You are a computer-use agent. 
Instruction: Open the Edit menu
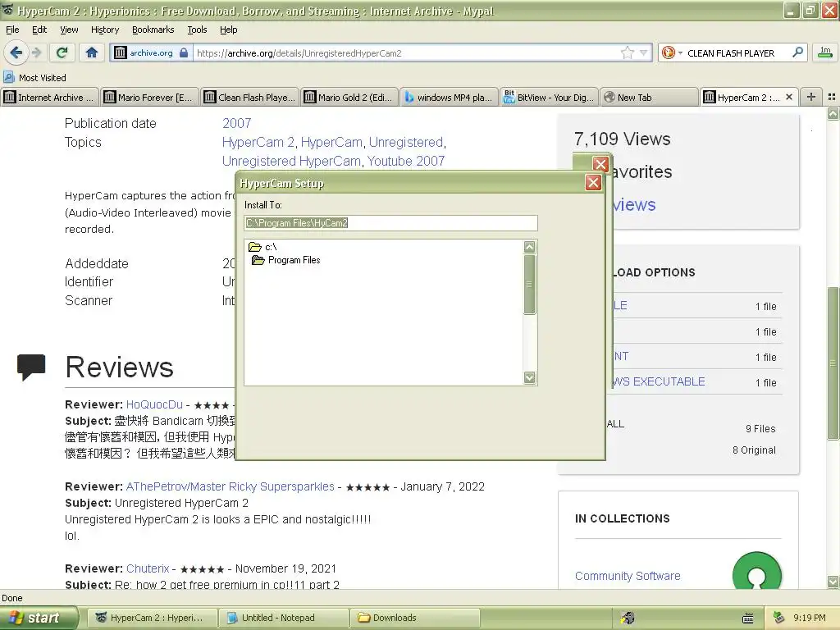pyautogui.click(x=39, y=30)
